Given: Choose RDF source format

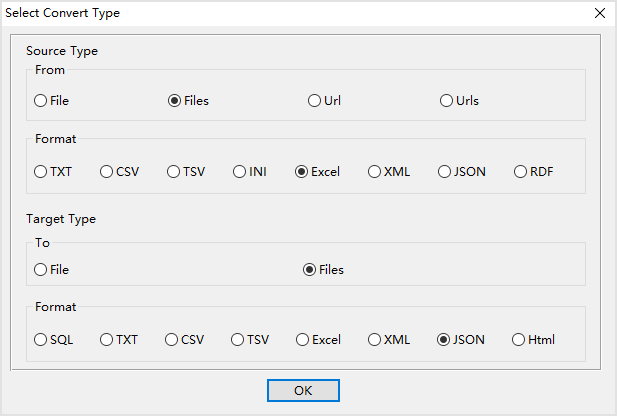Looking at the screenshot, I should tap(521, 172).
